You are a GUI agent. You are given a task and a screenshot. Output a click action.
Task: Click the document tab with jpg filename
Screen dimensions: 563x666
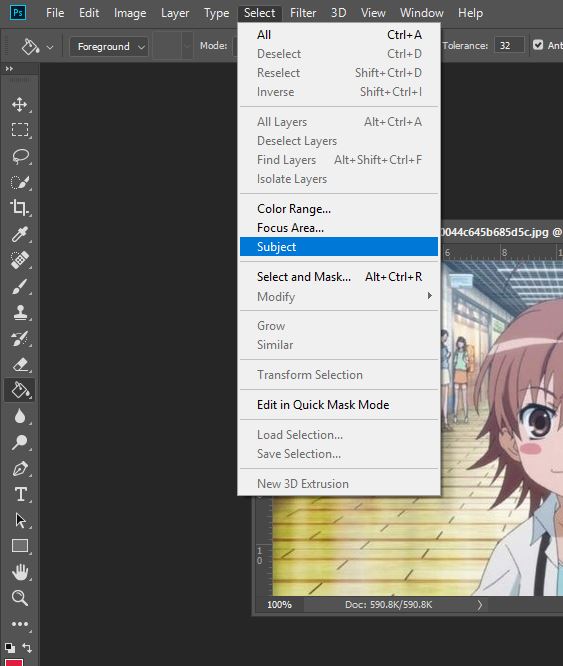[x=502, y=232]
